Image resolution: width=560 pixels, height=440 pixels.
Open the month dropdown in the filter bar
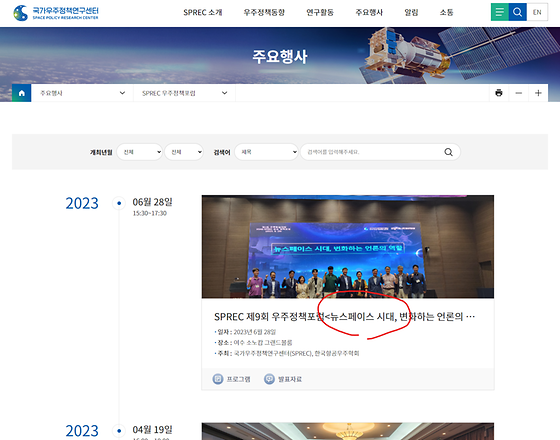point(184,152)
